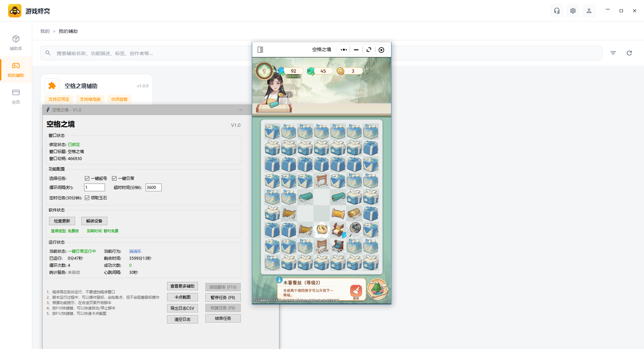Close mini program with the circle target icon
Viewport: 644px width, 349px height.
381,50
